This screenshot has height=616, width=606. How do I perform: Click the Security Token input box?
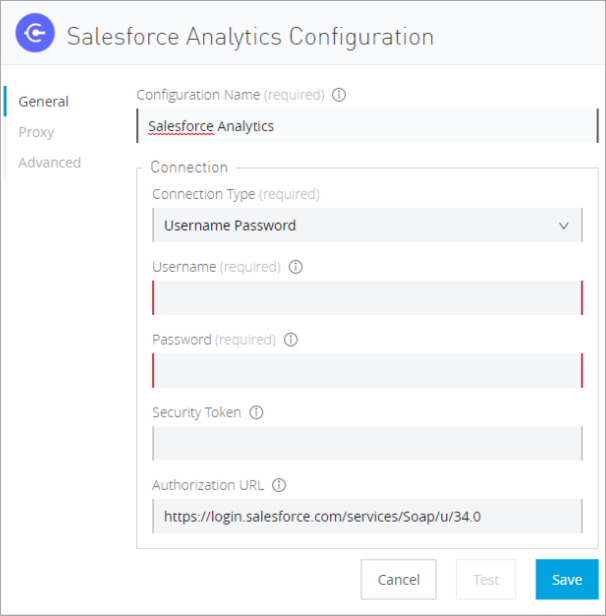click(367, 443)
